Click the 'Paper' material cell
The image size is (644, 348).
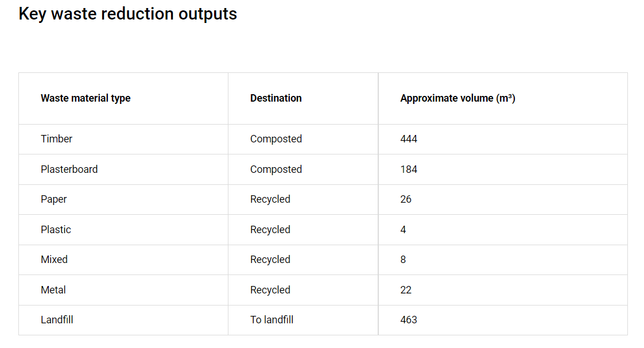pyautogui.click(x=53, y=199)
